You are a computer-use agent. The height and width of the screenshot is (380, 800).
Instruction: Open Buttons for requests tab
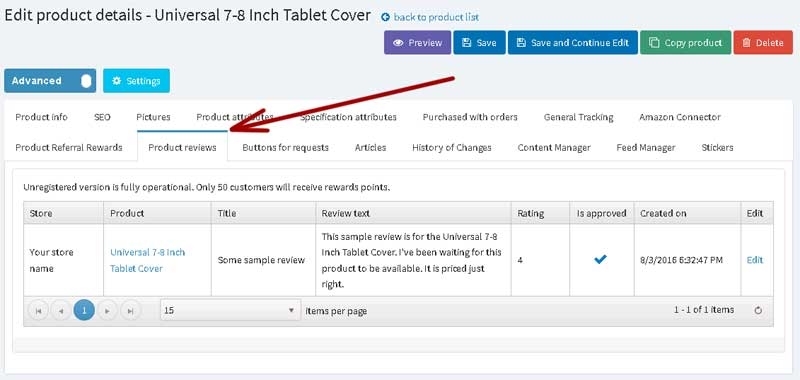pyautogui.click(x=285, y=147)
